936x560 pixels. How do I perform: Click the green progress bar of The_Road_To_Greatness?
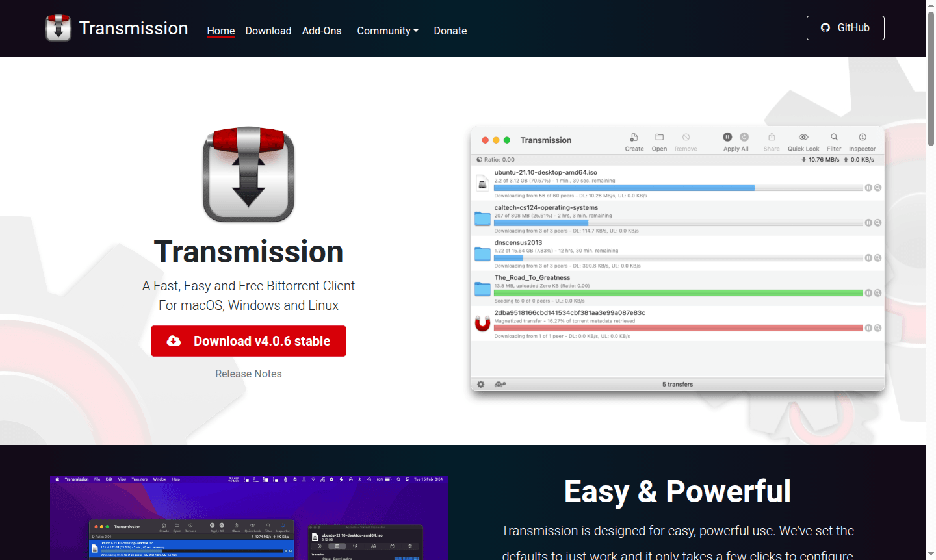click(676, 293)
